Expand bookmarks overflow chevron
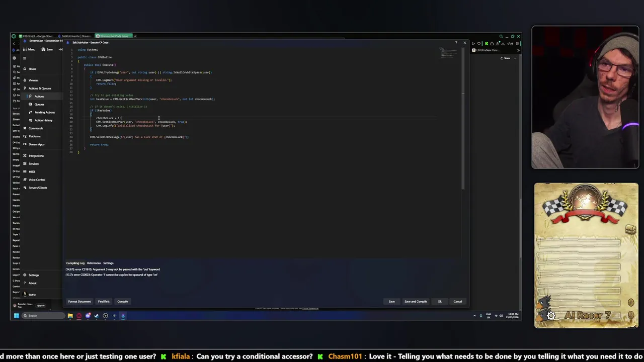This screenshot has width=644, height=362. tap(518, 50)
